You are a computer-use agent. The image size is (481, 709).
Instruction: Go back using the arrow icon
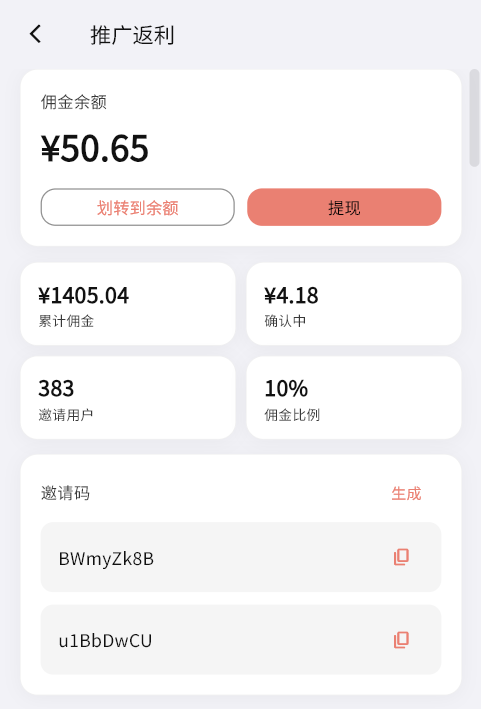pyautogui.click(x=35, y=34)
